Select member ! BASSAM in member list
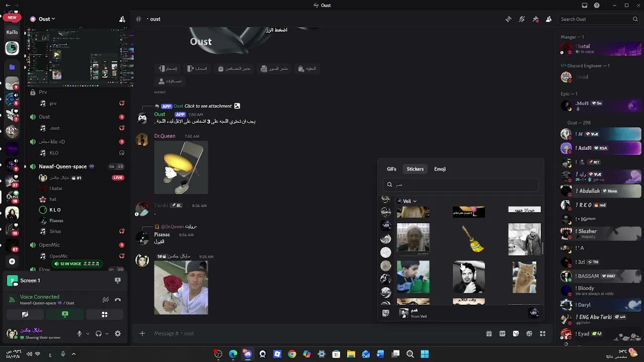 tap(601, 276)
